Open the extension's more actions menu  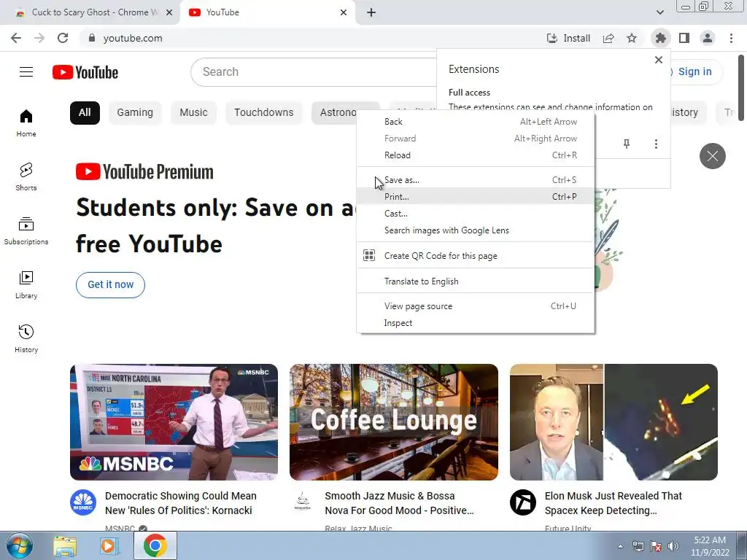pyautogui.click(x=656, y=144)
